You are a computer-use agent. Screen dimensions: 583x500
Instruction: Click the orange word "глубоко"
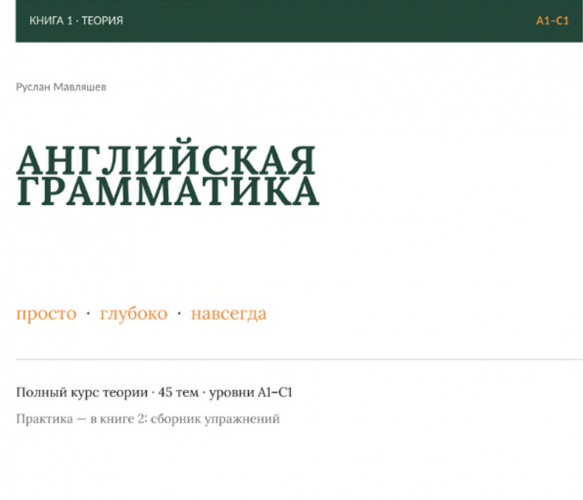point(133,313)
